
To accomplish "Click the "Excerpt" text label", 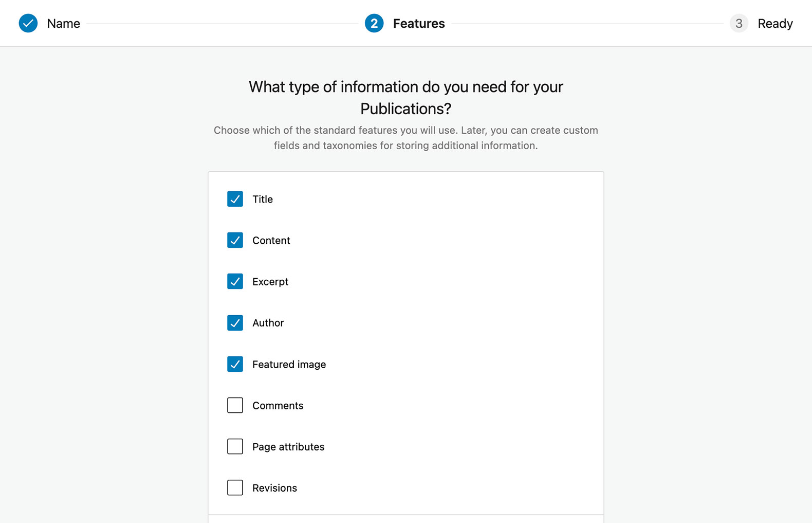I will click(270, 282).
